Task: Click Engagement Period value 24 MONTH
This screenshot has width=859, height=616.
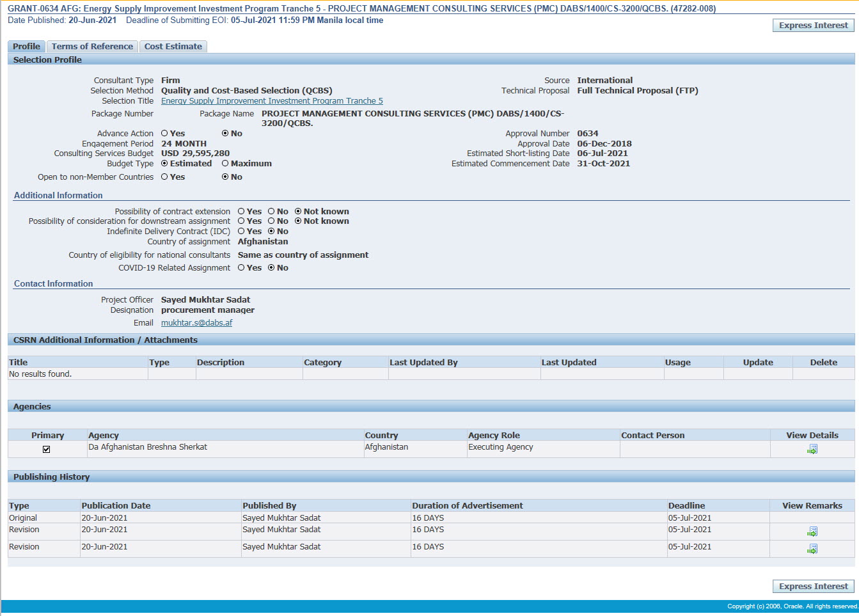Action: (x=184, y=144)
